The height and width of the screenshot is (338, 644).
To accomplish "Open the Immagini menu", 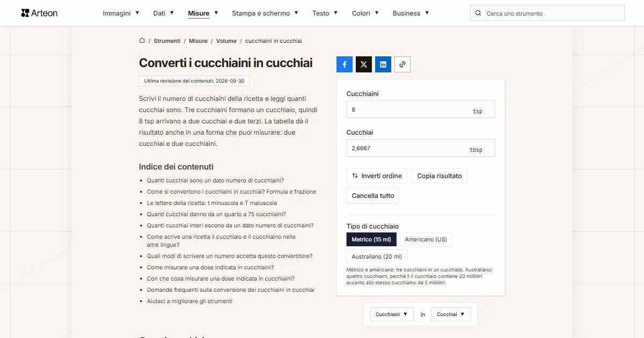I will point(121,13).
